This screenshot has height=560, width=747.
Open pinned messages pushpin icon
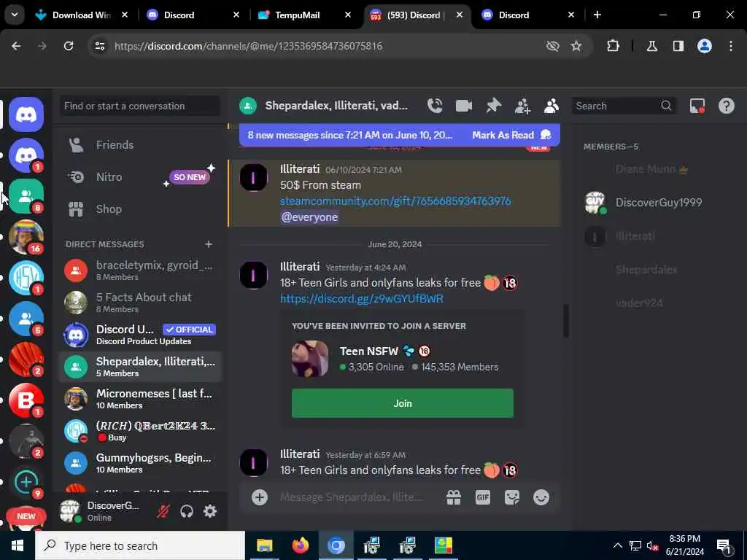(x=493, y=106)
